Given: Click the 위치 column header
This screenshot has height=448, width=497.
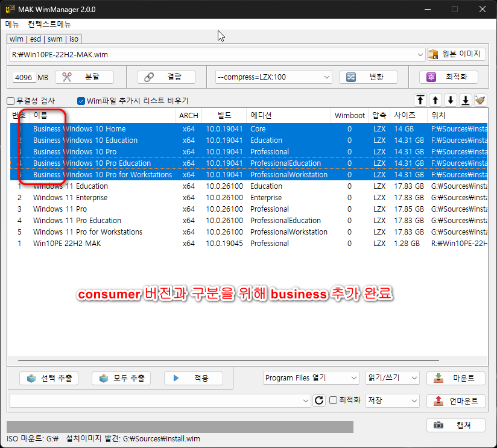Looking at the screenshot, I should coord(457,115).
